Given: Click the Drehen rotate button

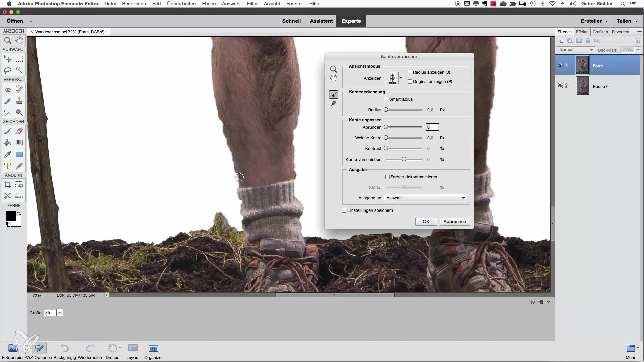Looking at the screenshot, I should (113, 352).
